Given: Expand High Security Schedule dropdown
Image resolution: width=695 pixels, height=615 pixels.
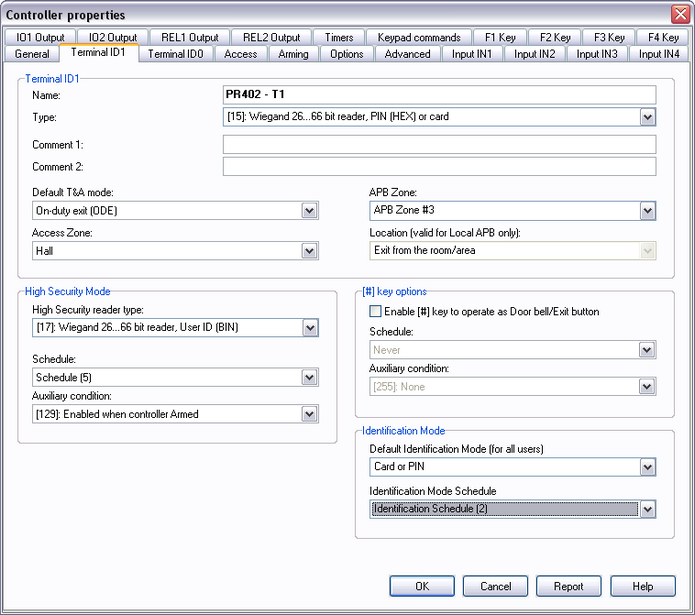Looking at the screenshot, I should pos(309,377).
